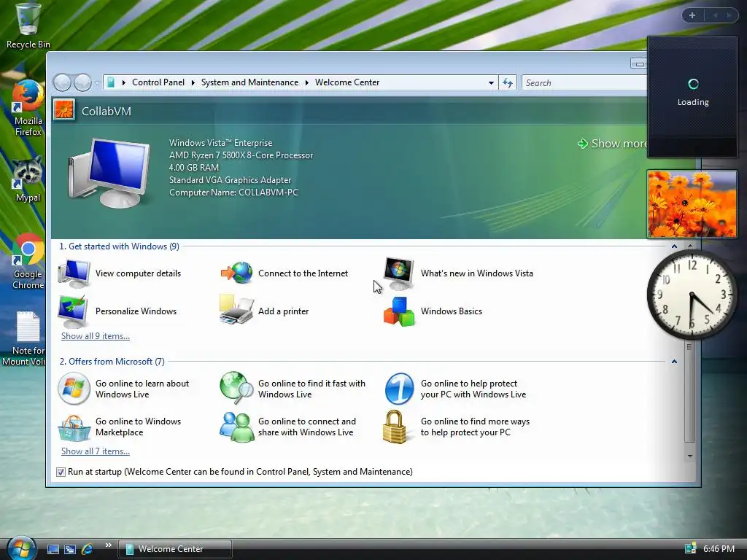Click Show all 7 items link

click(x=96, y=451)
